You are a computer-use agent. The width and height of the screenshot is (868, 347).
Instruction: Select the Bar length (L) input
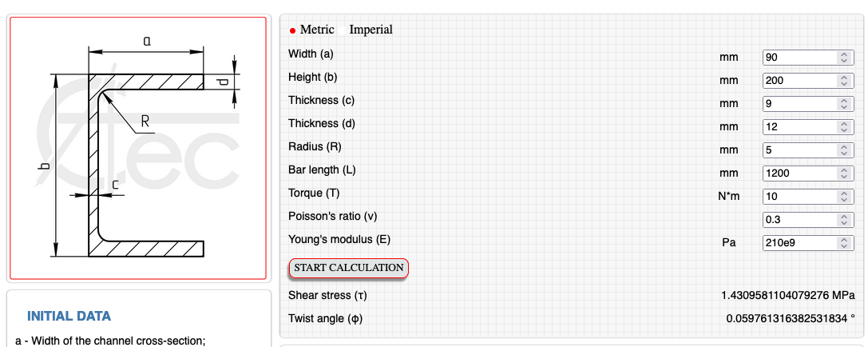(799, 173)
